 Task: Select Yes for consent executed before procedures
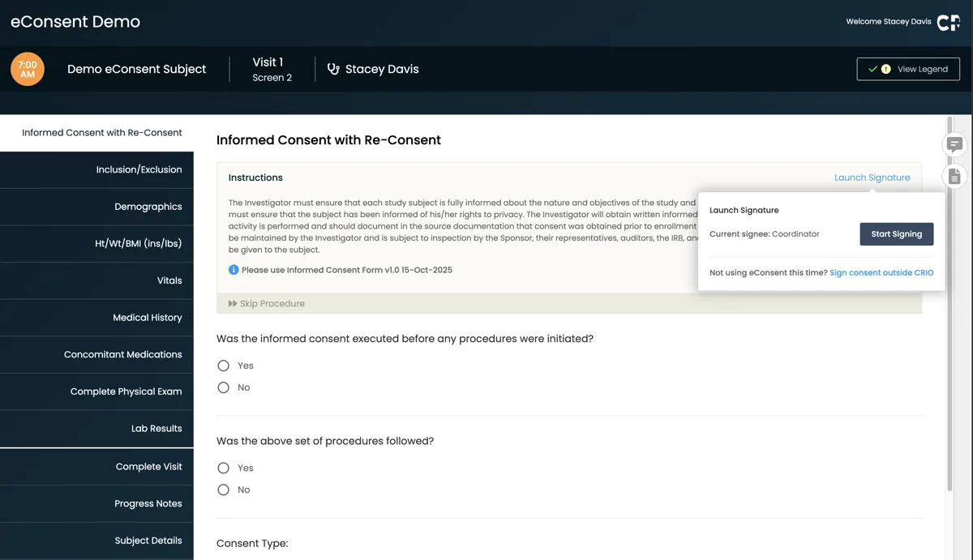click(223, 365)
